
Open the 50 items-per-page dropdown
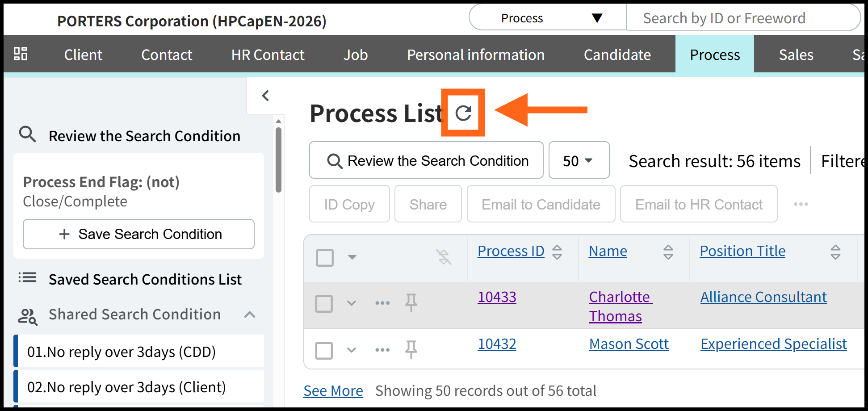click(579, 160)
